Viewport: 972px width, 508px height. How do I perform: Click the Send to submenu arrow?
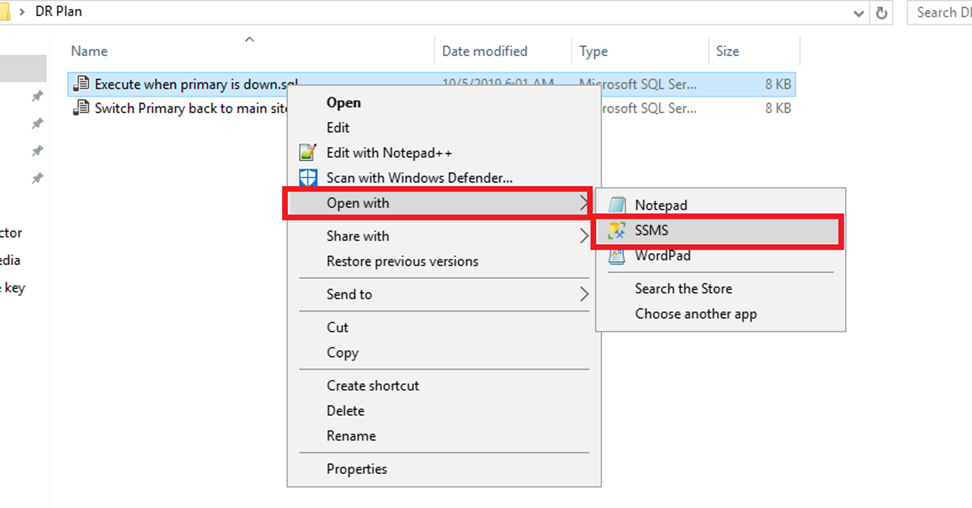(583, 295)
